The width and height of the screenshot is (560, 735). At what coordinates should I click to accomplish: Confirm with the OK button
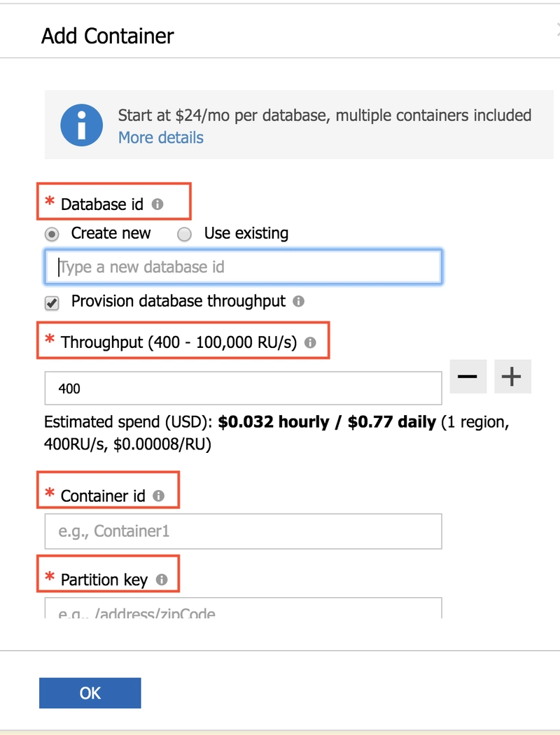[90, 693]
